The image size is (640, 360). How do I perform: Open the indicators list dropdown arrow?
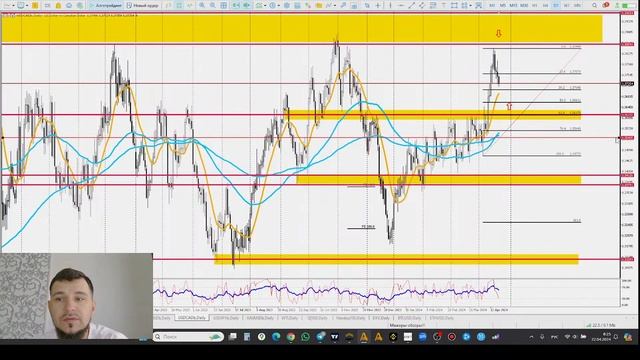(x=264, y=6)
